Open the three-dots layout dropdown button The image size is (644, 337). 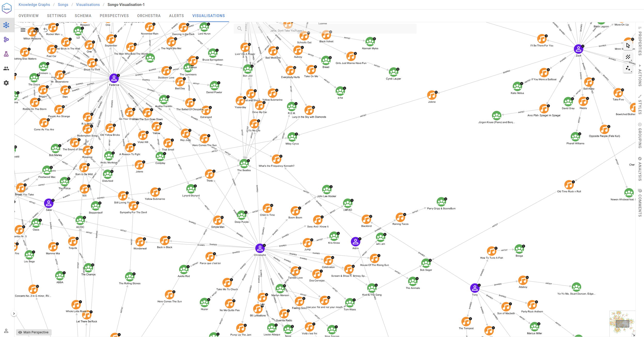click(x=628, y=68)
